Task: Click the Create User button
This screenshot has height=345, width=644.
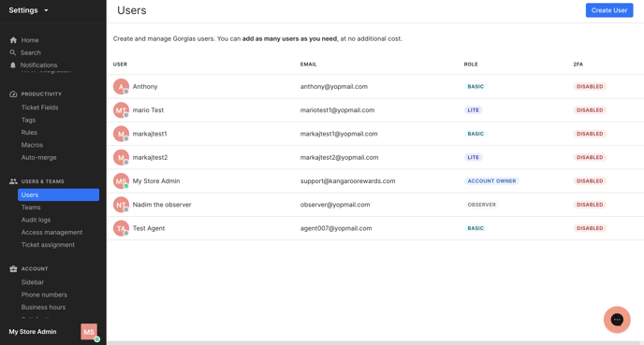Action: pyautogui.click(x=609, y=10)
